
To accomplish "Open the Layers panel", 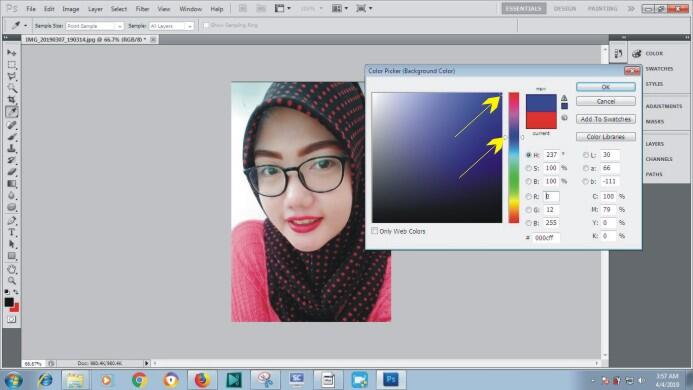I will coord(654,144).
